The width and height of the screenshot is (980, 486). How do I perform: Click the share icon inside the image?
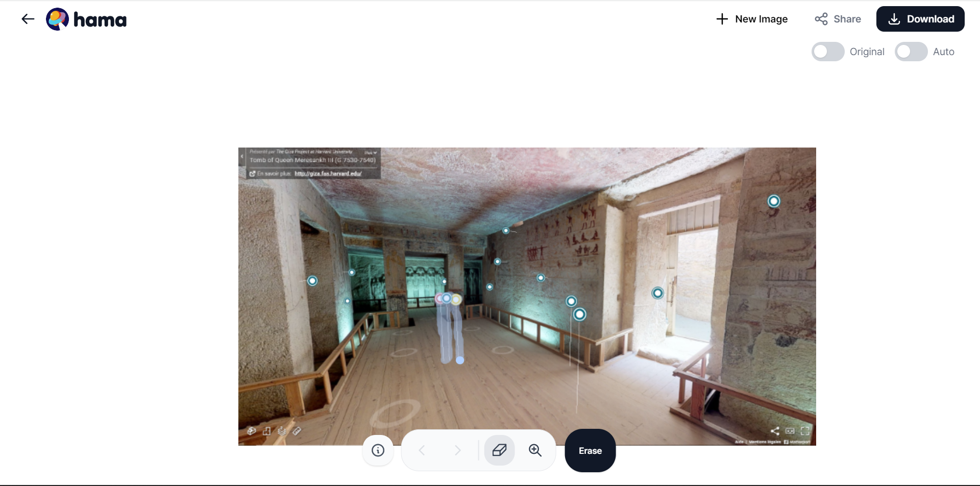(x=775, y=431)
